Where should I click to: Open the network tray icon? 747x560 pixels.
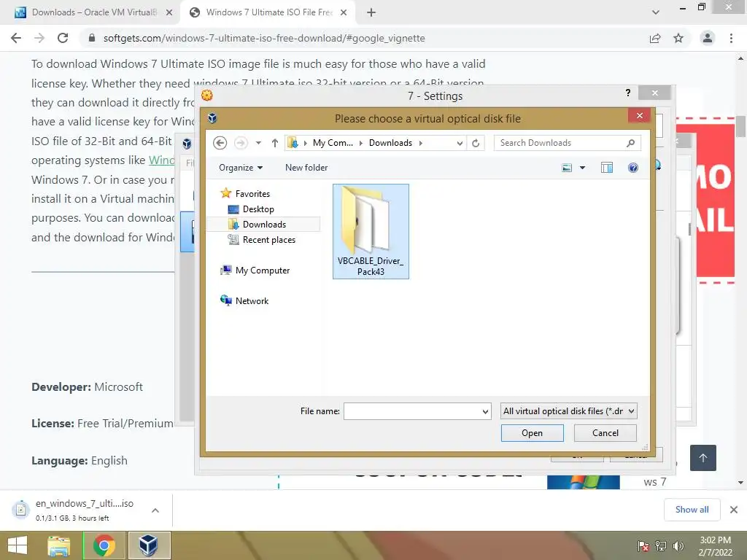pyautogui.click(x=661, y=546)
